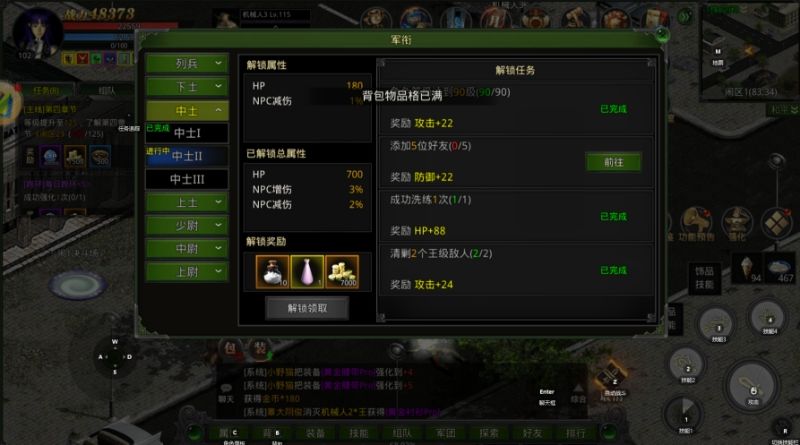Viewport: 800px width, 445px height.
Task: Click the WASD movement pad
Action: (115, 357)
